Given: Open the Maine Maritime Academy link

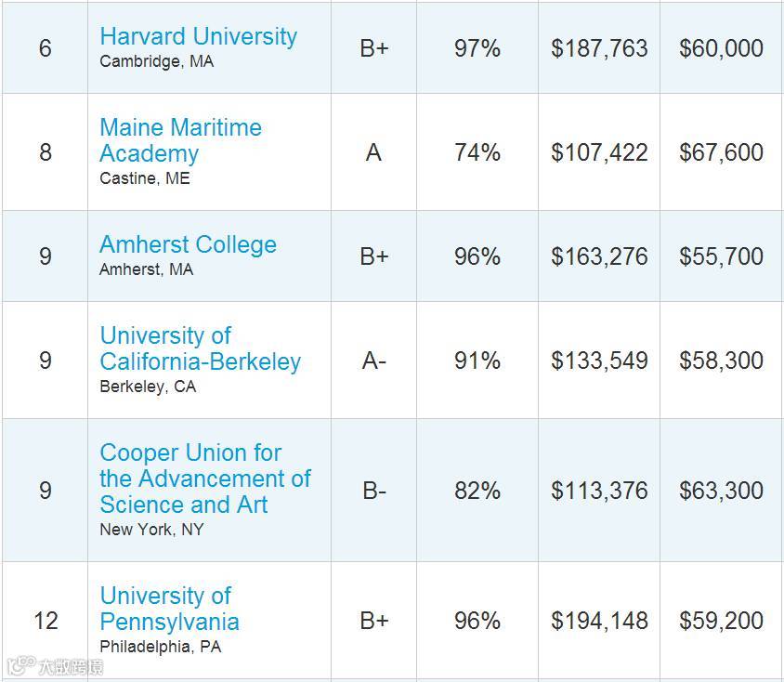Looking at the screenshot, I should pyautogui.click(x=180, y=139).
